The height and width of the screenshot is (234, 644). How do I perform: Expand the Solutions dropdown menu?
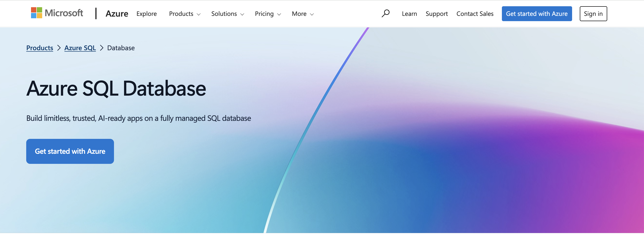click(x=227, y=14)
